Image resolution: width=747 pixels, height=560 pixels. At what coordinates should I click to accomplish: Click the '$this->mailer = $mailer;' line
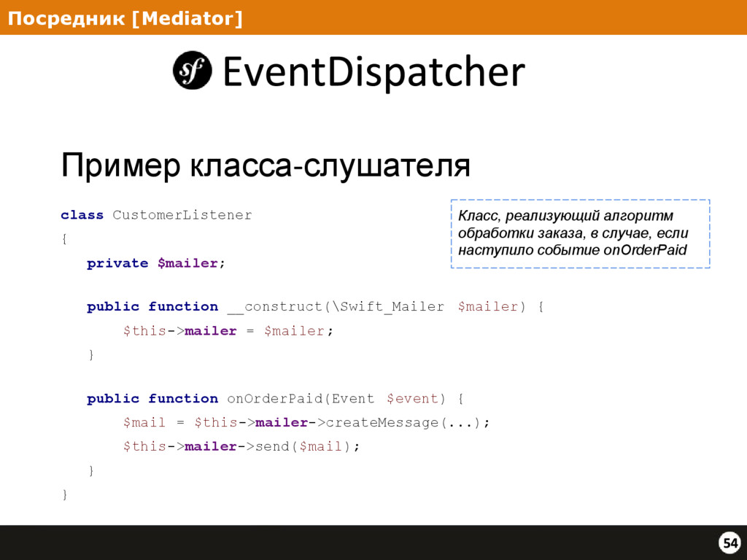[x=228, y=331]
